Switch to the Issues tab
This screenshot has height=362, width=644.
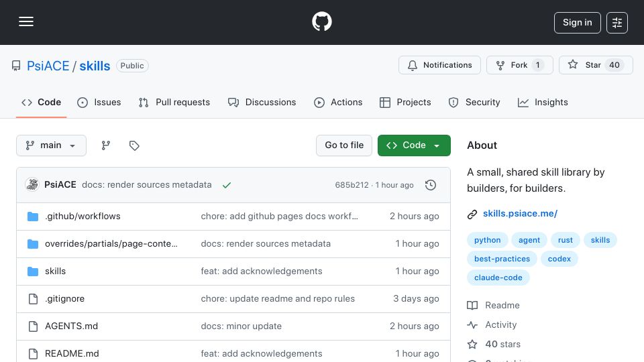pos(99,102)
